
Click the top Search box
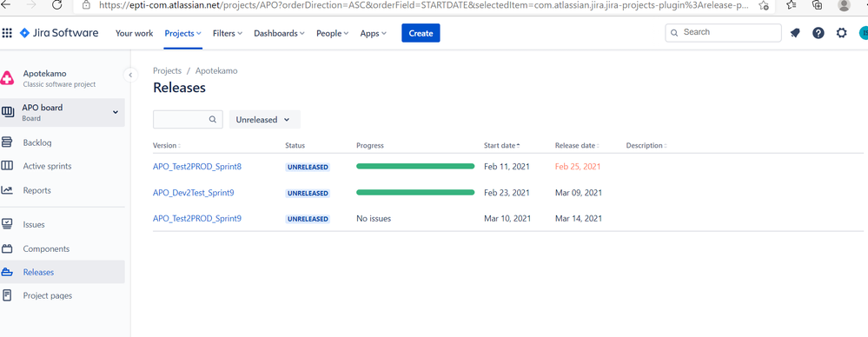coord(724,33)
